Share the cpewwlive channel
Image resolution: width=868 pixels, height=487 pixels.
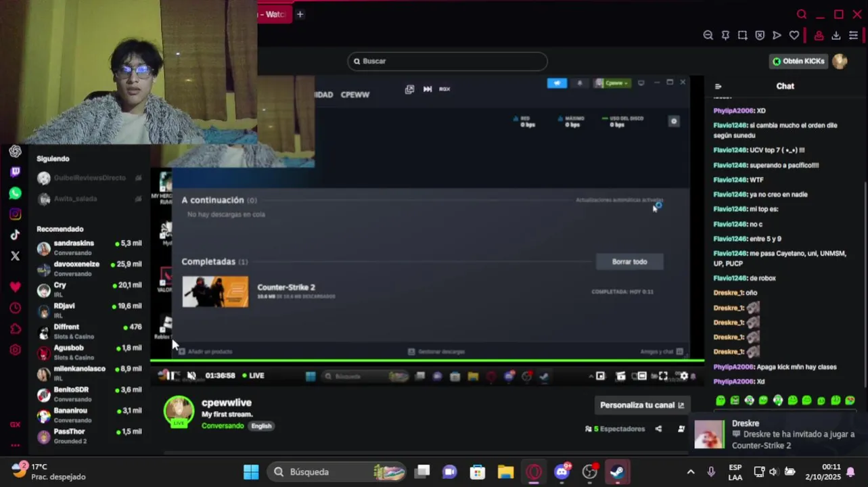[658, 429]
